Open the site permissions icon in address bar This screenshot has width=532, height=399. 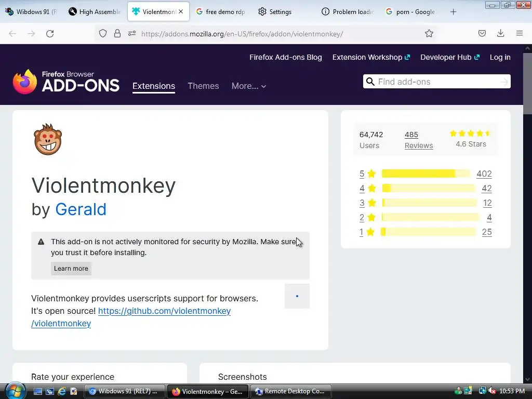[x=132, y=34]
